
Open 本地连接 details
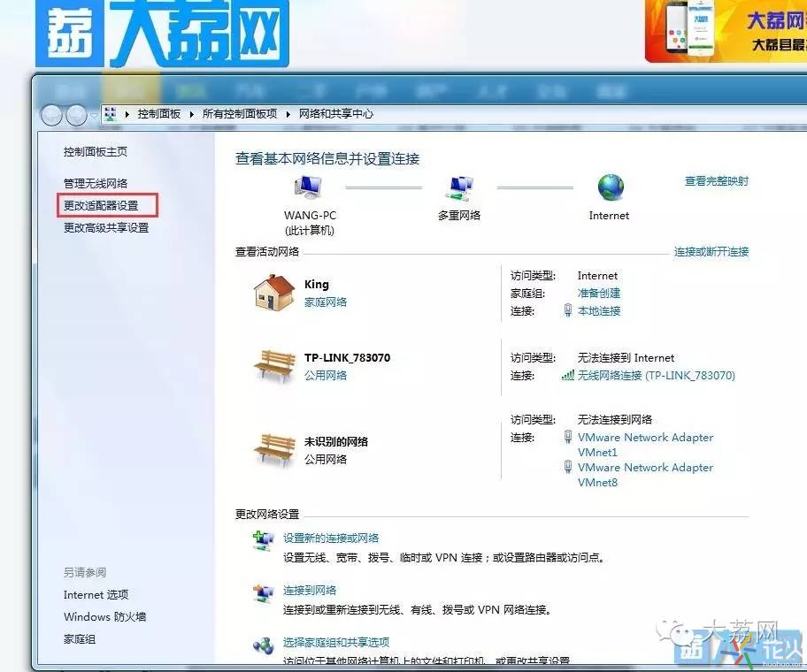600,310
